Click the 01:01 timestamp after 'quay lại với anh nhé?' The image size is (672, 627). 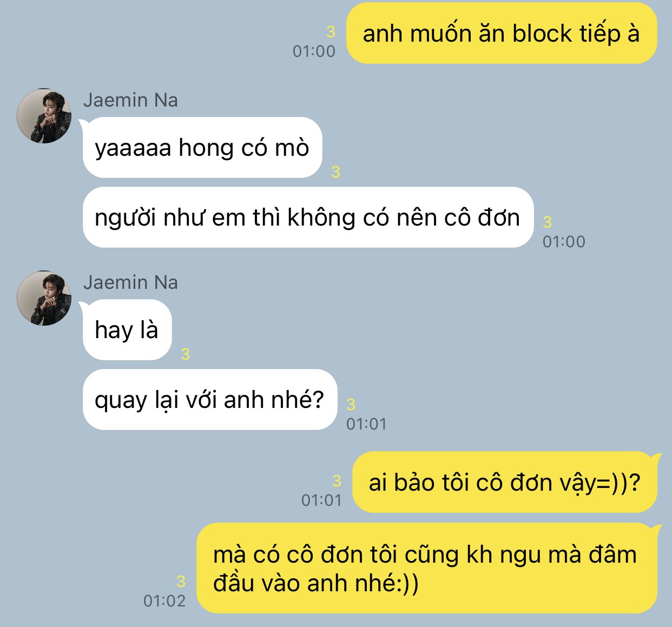coord(366,424)
